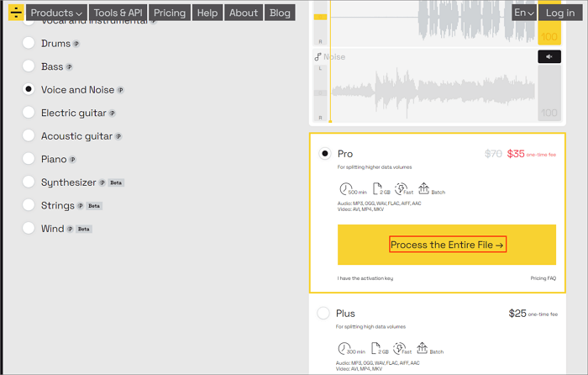Viewport: 588px width, 375px height.
Task: Click the yellow divide-sign logo icon
Action: 16,13
